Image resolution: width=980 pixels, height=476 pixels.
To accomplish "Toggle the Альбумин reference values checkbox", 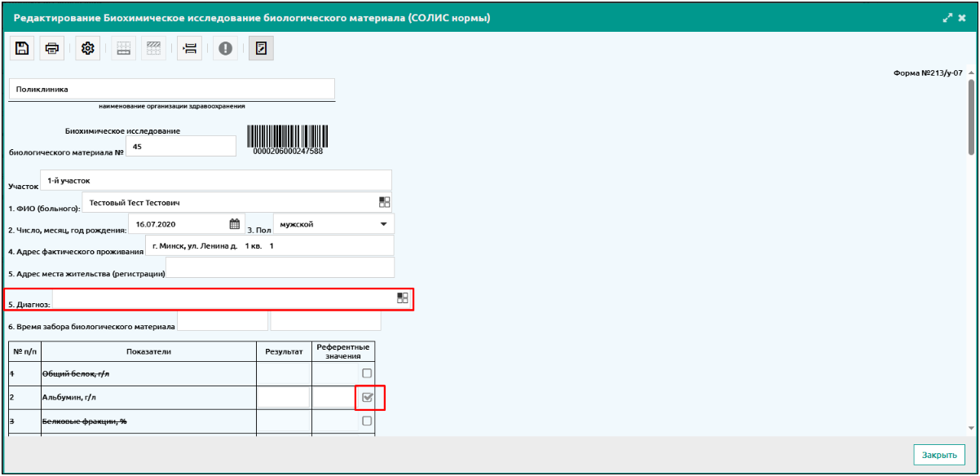I will tap(367, 398).
